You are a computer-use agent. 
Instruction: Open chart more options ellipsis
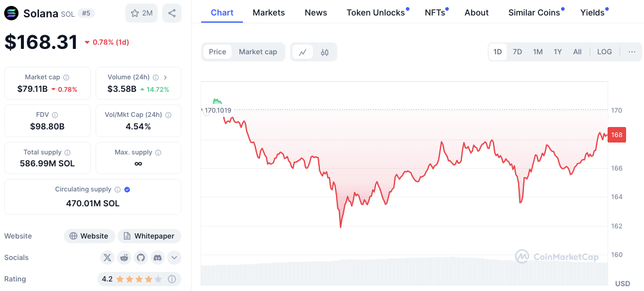pyautogui.click(x=632, y=52)
